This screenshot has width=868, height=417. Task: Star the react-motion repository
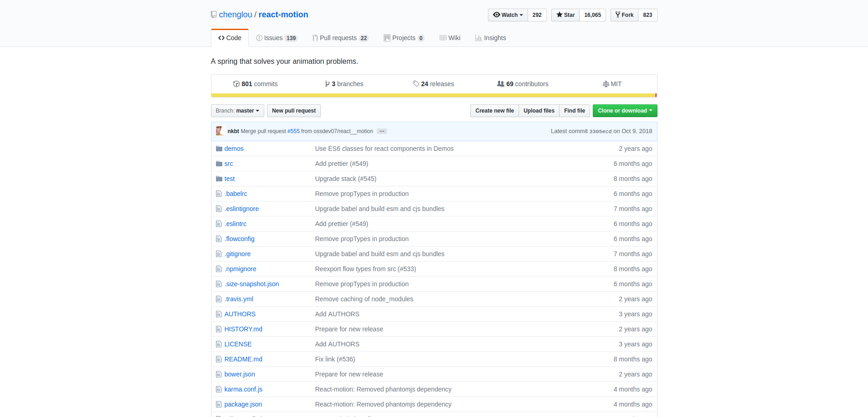(565, 15)
